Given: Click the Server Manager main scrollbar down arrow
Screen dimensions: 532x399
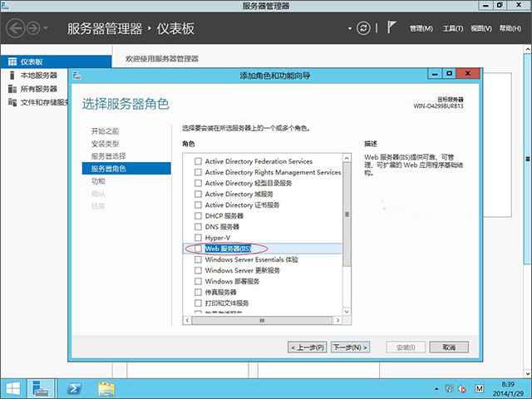Looking at the screenshot, I should [528, 373].
